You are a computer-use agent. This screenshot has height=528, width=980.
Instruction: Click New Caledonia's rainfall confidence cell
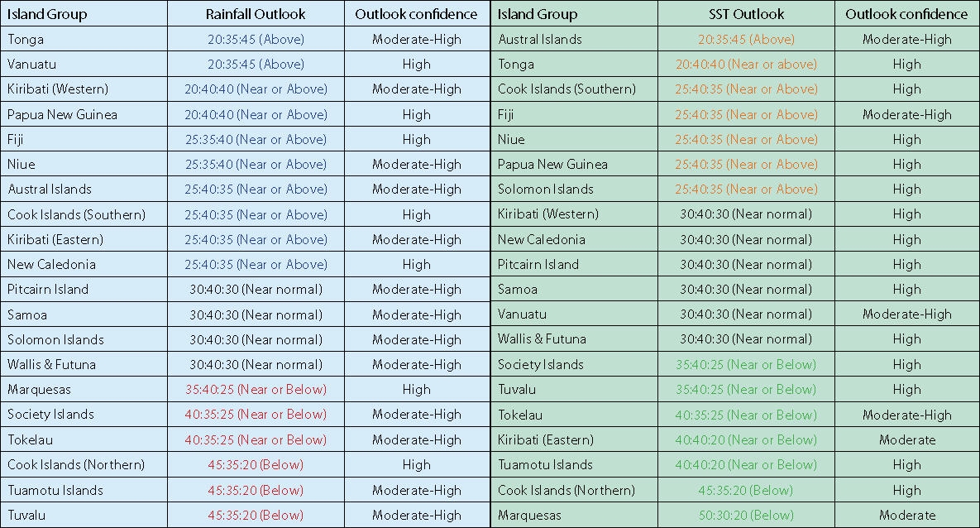pyautogui.click(x=416, y=264)
